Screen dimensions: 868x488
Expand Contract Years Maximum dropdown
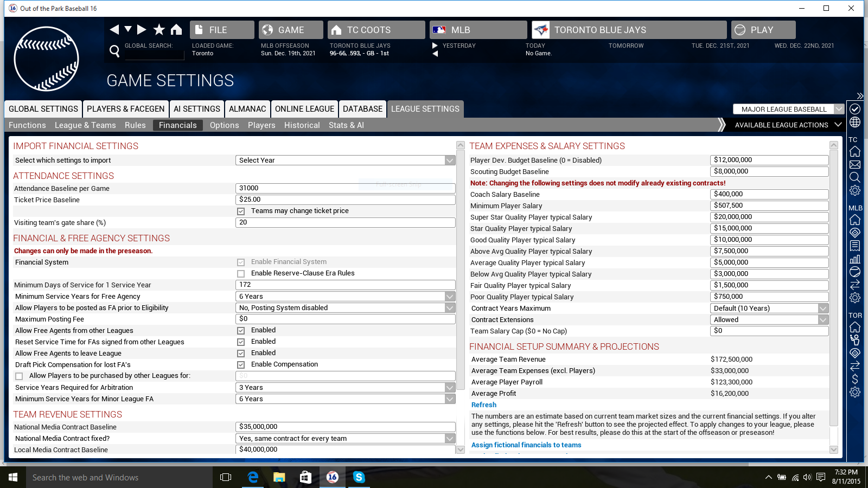pyautogui.click(x=769, y=309)
